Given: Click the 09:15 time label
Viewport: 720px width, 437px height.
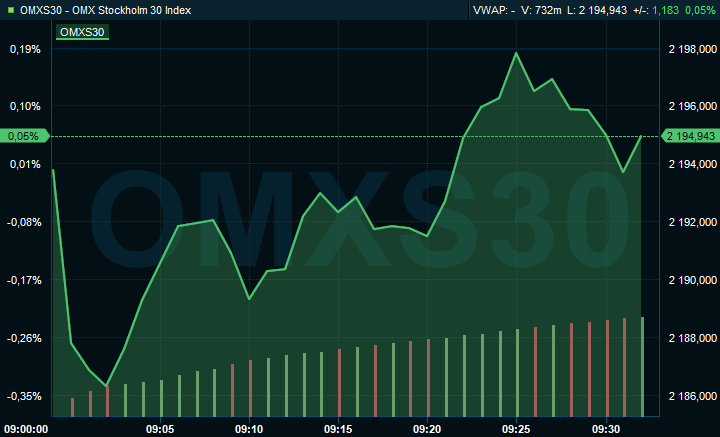Looking at the screenshot, I should [338, 429].
